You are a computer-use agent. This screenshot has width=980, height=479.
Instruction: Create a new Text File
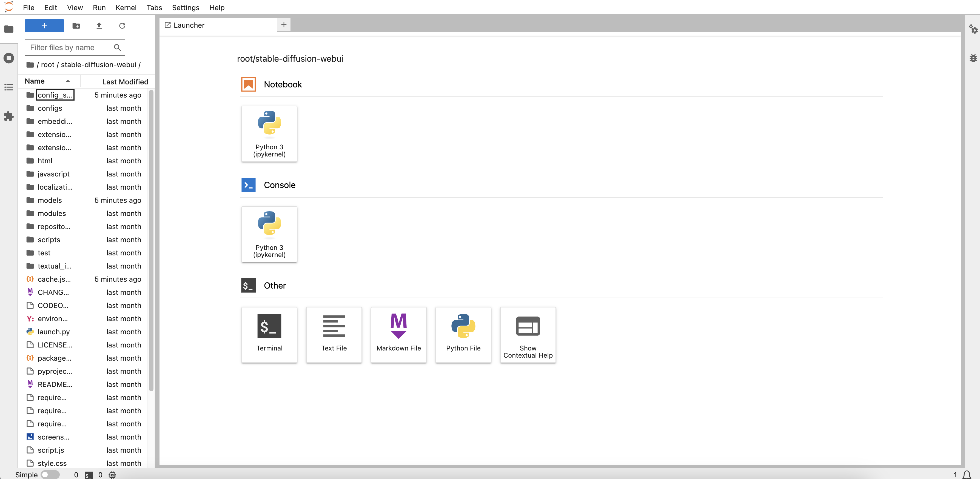click(334, 335)
